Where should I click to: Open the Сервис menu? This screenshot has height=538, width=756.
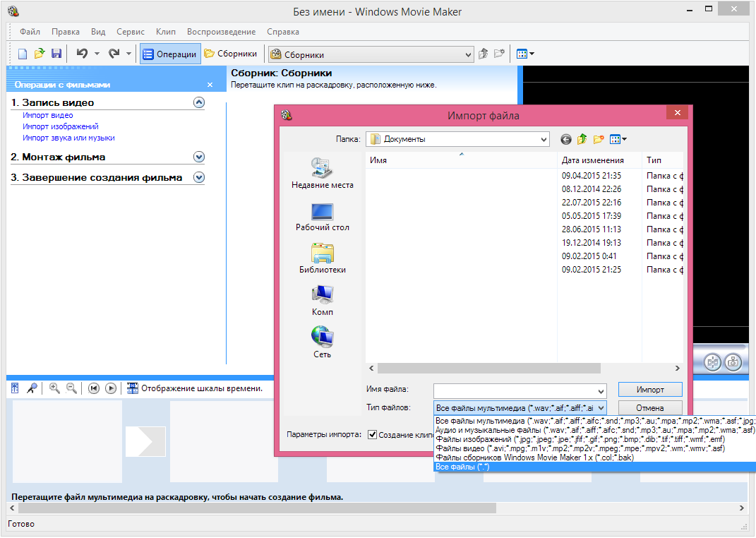[x=130, y=32]
